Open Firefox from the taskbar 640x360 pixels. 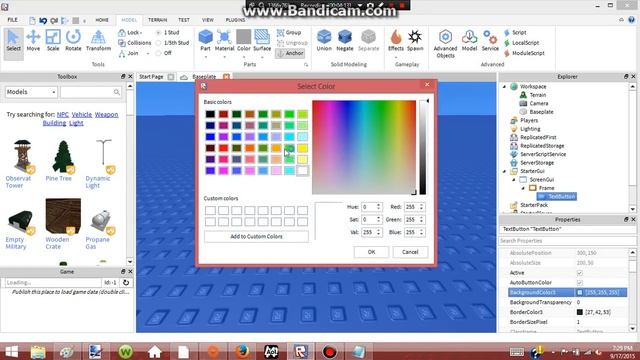point(242,351)
